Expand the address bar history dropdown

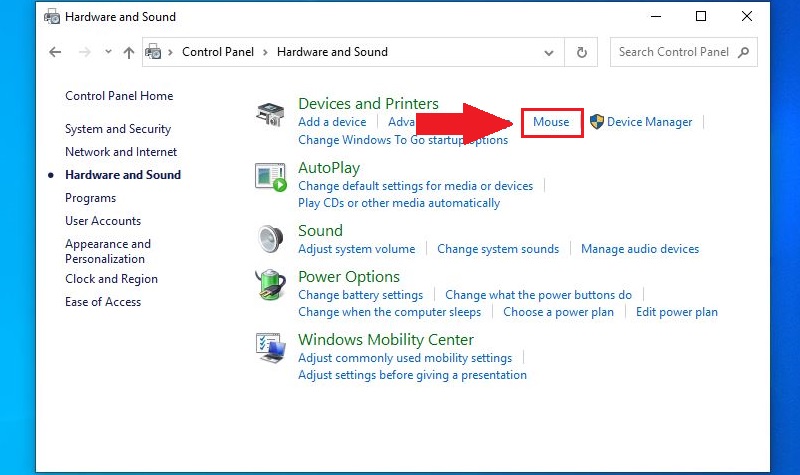(549, 53)
